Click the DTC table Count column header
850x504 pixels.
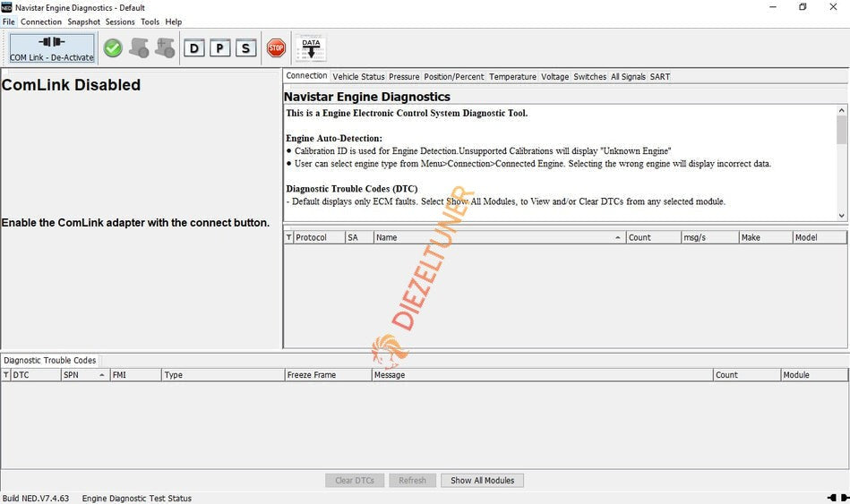pos(747,375)
